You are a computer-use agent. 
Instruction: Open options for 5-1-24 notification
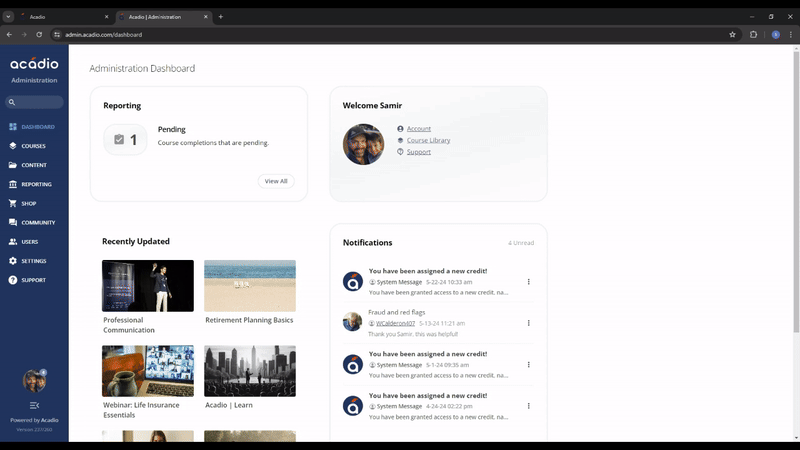529,365
